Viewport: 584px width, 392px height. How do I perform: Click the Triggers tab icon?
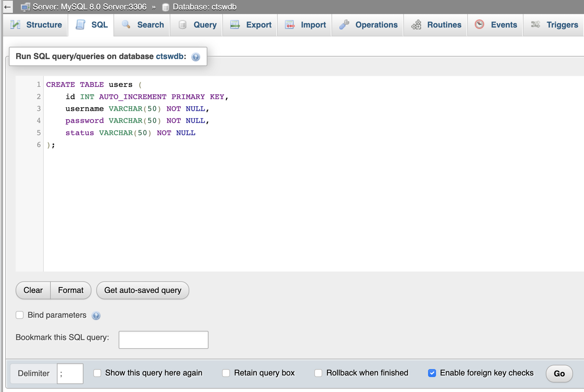(x=535, y=24)
